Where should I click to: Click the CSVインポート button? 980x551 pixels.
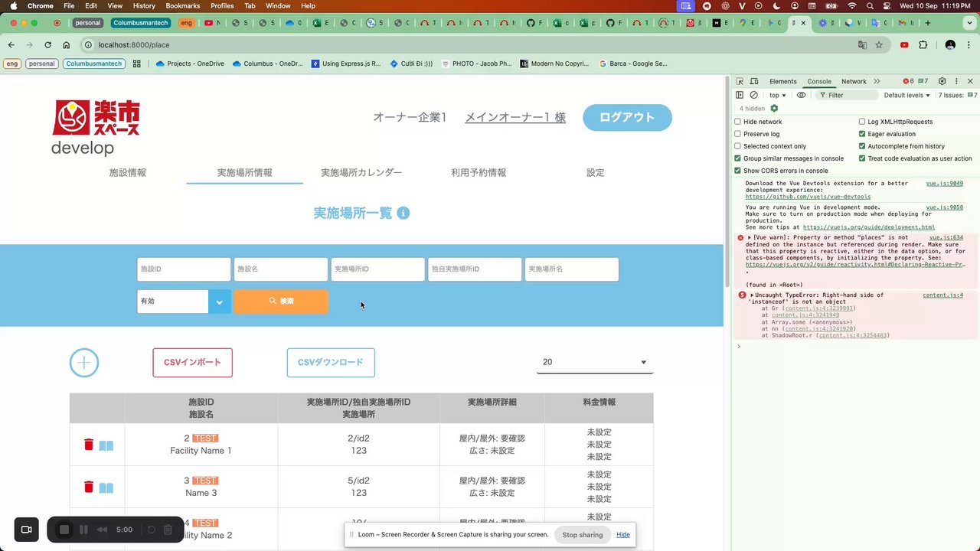coord(193,363)
